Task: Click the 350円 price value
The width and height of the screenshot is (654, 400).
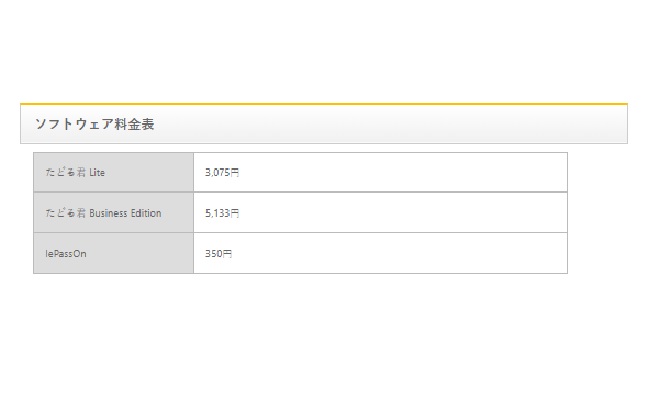Action: pos(218,254)
